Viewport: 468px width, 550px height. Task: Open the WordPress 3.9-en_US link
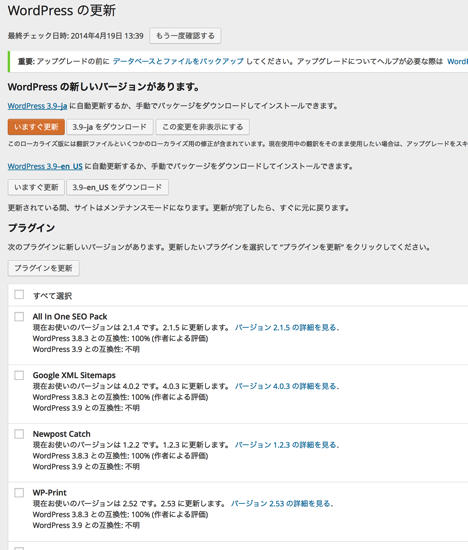click(45, 166)
